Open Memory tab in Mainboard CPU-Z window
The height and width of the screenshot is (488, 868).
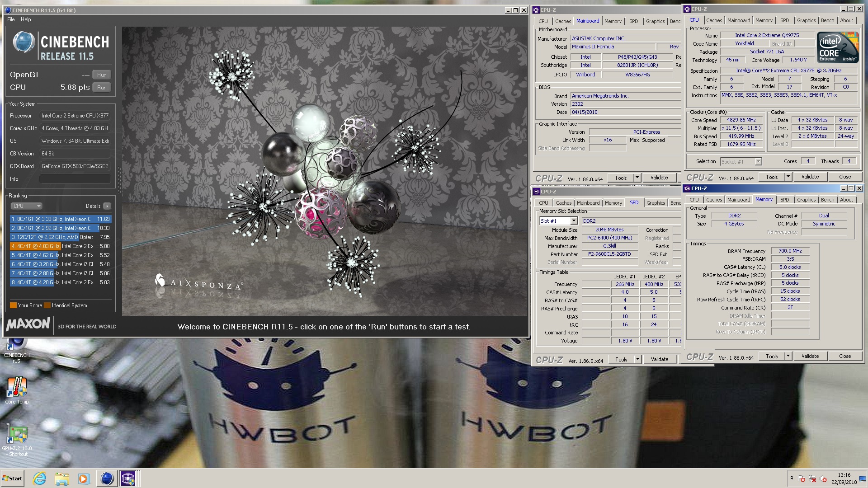tap(613, 21)
